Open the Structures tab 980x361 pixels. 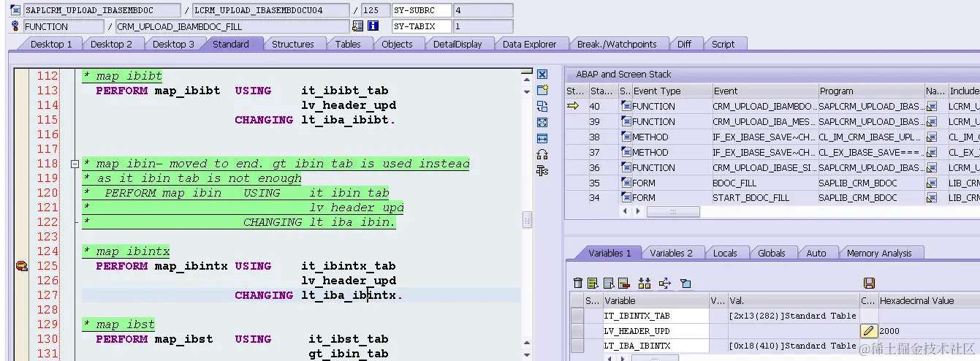[293, 45]
